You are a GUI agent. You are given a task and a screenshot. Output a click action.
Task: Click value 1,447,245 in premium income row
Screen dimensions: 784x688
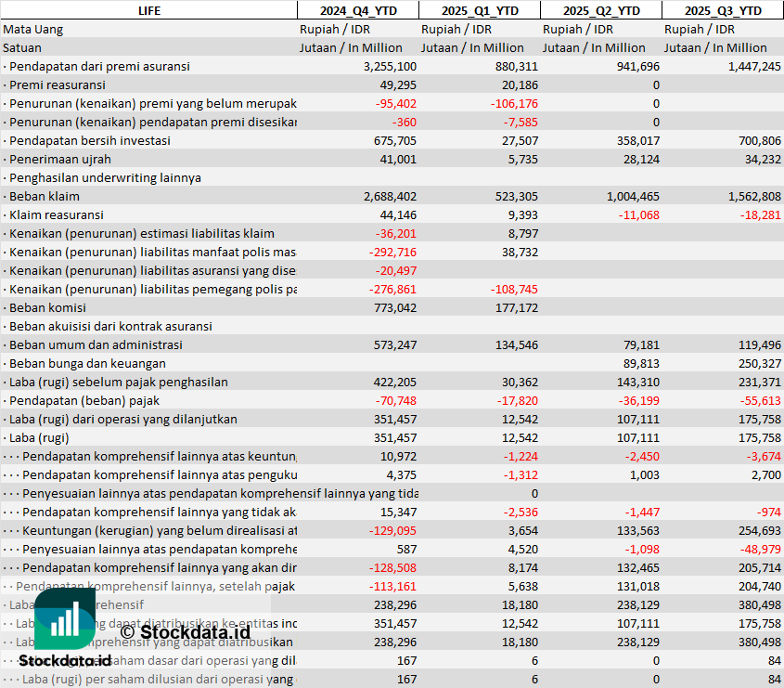click(x=754, y=67)
